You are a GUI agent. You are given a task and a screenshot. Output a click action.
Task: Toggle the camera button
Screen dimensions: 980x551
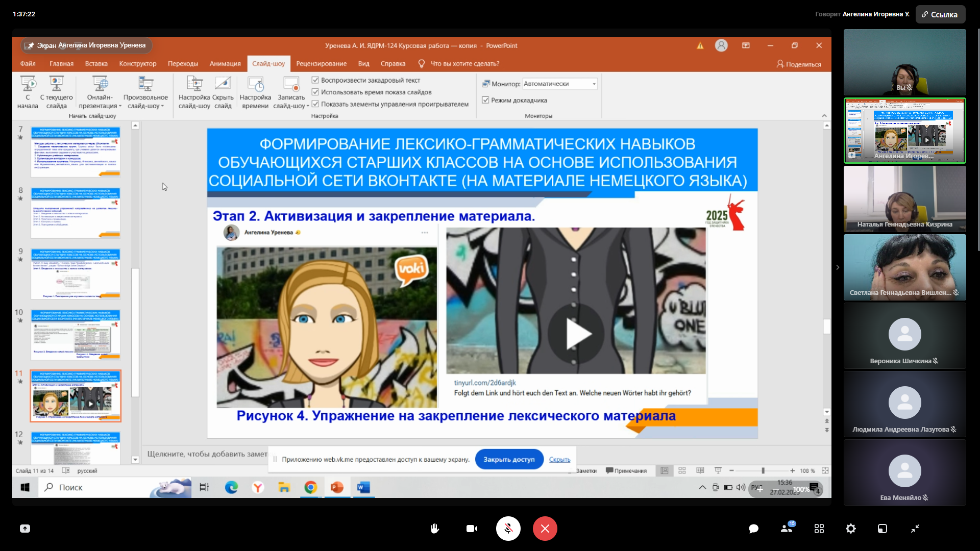click(472, 529)
